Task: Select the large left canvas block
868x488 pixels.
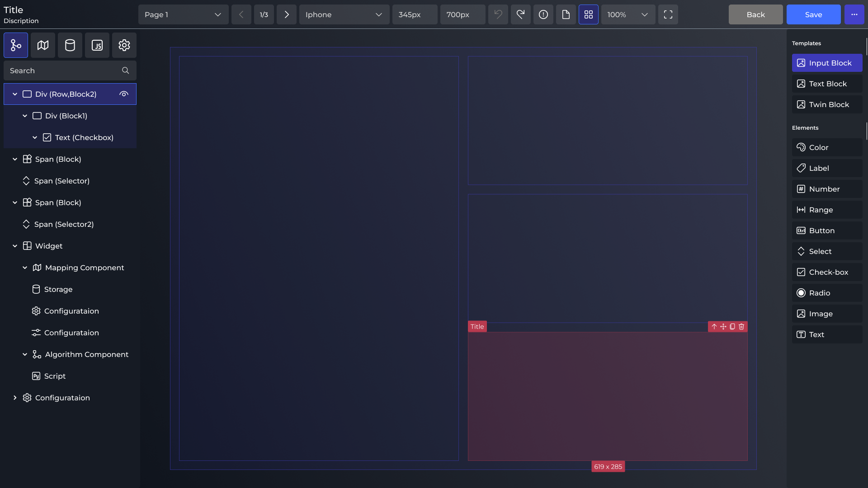Action: [x=319, y=258]
